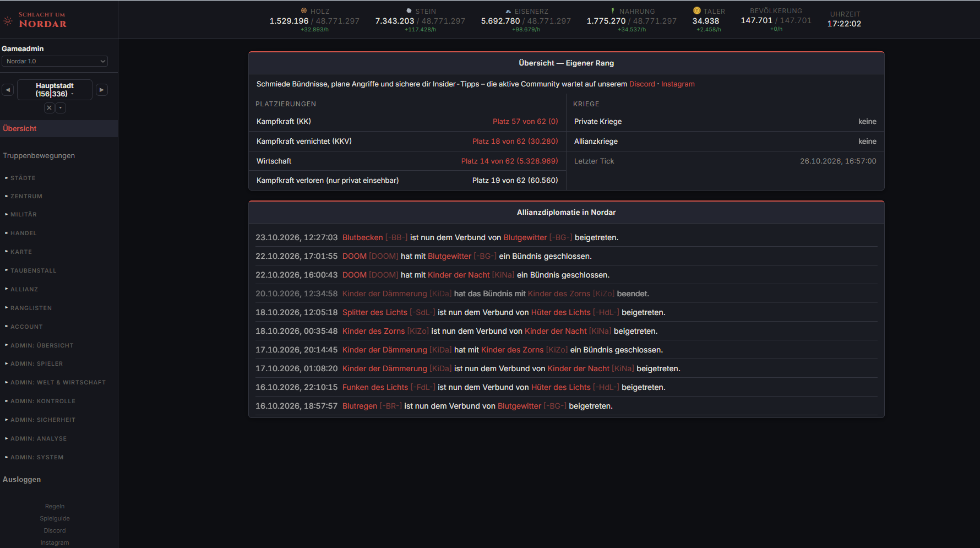Image resolution: width=980 pixels, height=548 pixels.
Task: Open Truppenbewegungen in the sidebar
Action: coord(39,155)
